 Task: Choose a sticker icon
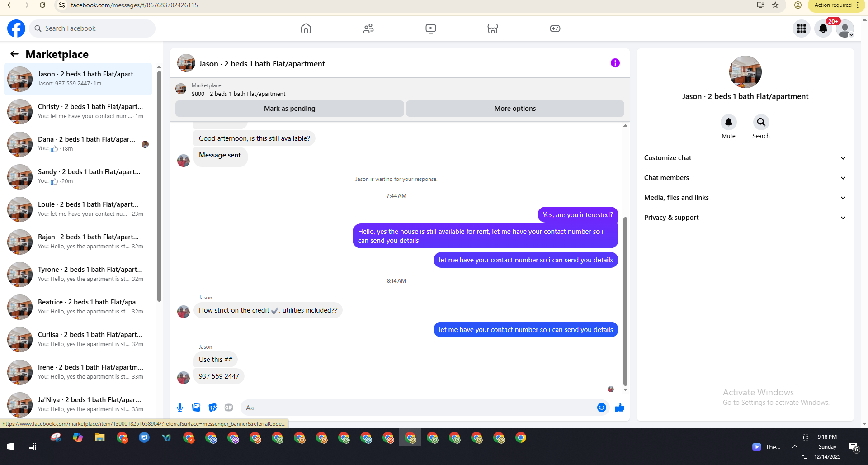[212, 408]
